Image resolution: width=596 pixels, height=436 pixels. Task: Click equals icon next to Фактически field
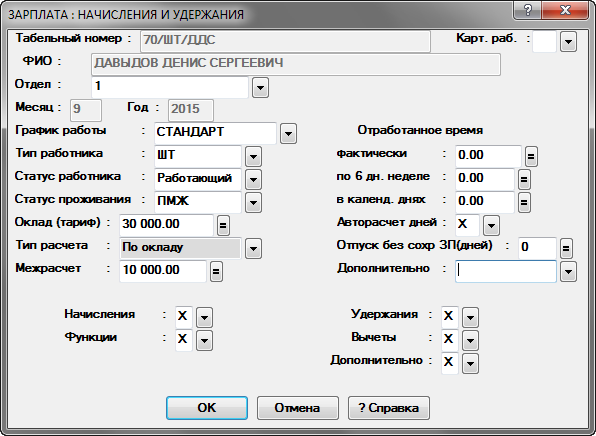pyautogui.click(x=531, y=156)
